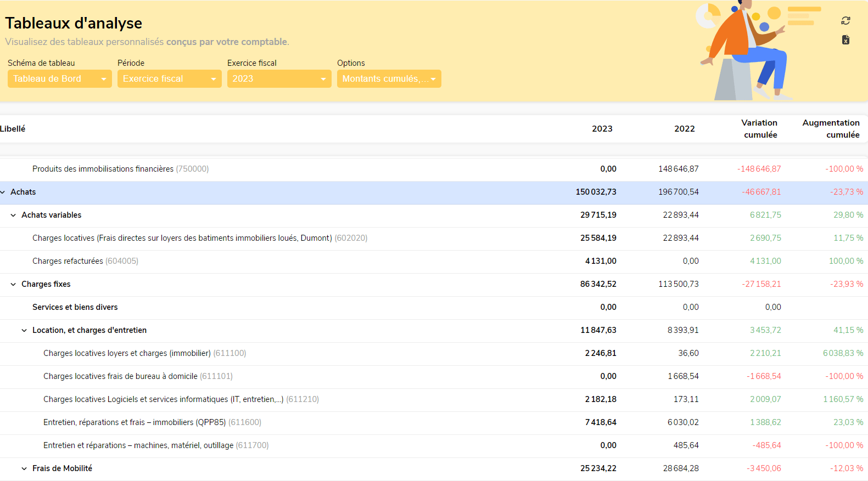Expand or collapse Frais de Mobilité chevron
The height and width of the screenshot is (481, 868).
(x=24, y=468)
